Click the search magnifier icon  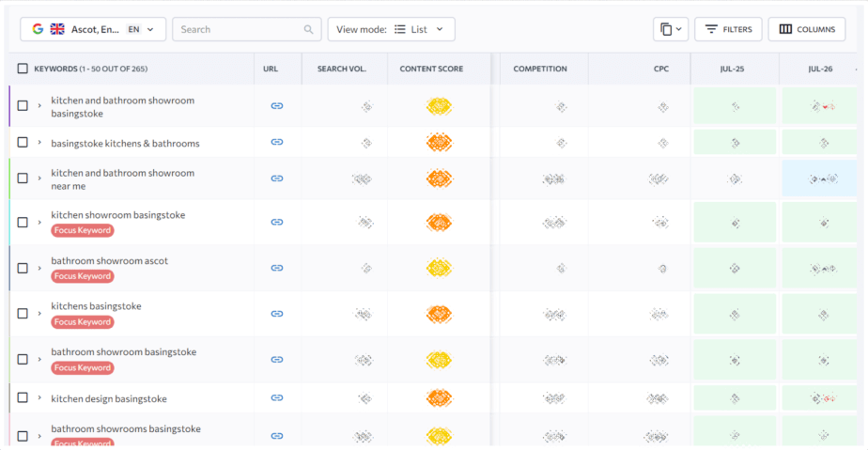[309, 29]
